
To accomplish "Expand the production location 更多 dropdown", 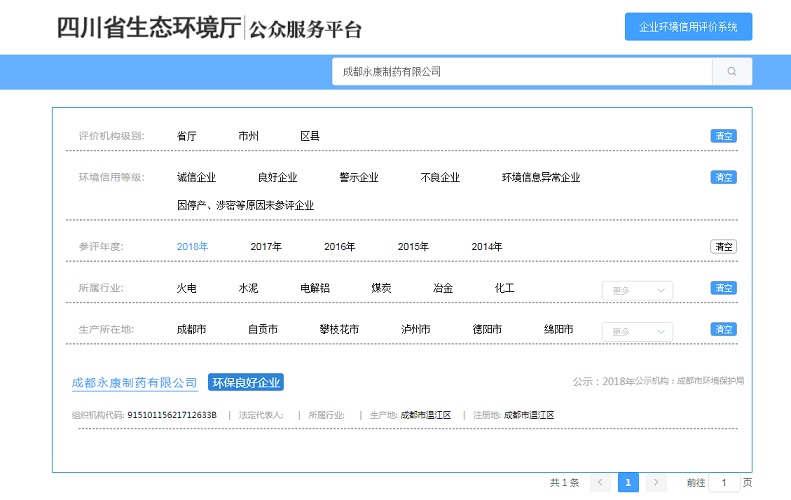I will (x=637, y=331).
